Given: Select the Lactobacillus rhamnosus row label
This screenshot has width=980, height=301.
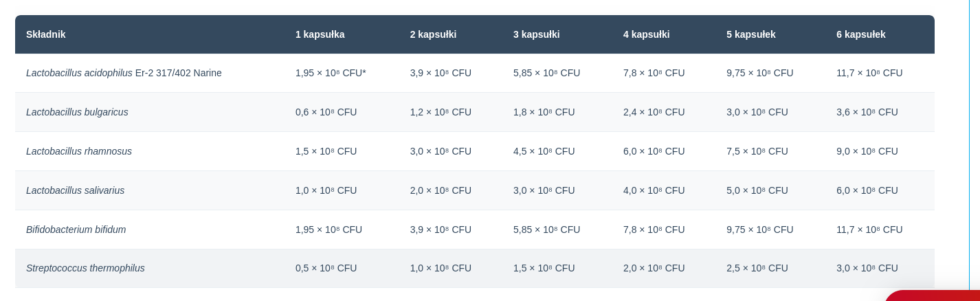Looking at the screenshot, I should click(x=79, y=151).
